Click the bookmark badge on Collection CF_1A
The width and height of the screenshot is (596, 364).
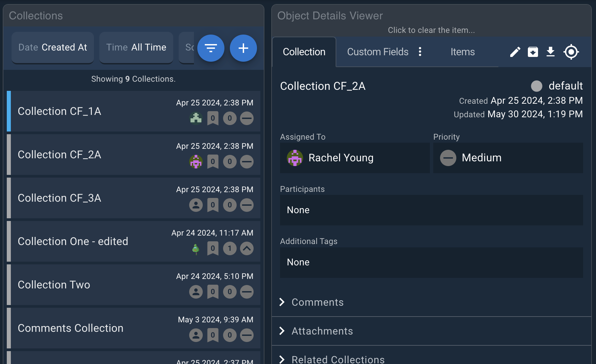pos(213,118)
